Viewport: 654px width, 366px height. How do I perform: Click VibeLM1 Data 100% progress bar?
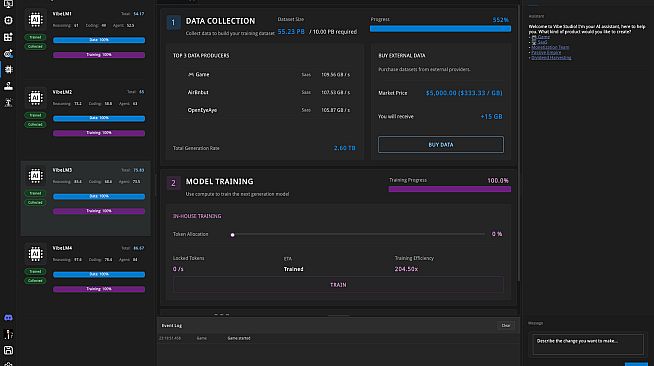(99, 40)
